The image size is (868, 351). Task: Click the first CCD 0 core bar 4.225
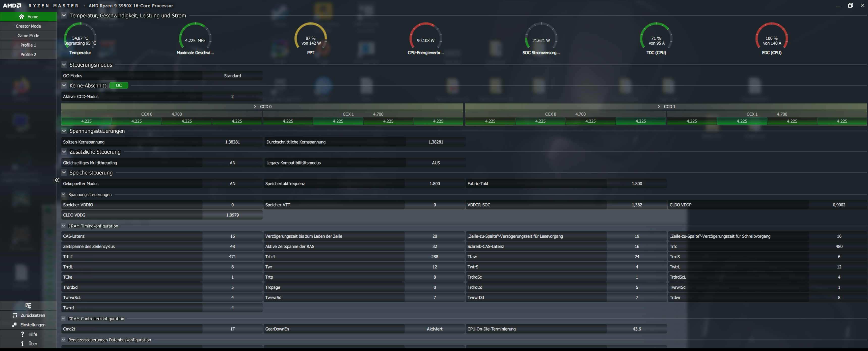(86, 121)
